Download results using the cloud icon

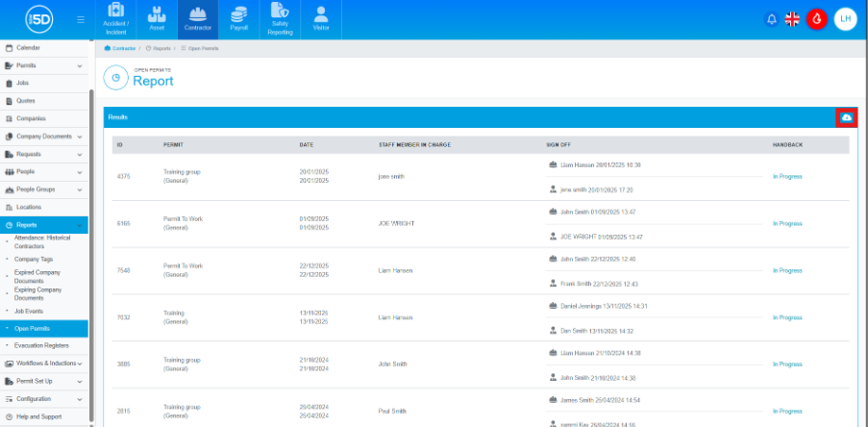[x=847, y=117]
